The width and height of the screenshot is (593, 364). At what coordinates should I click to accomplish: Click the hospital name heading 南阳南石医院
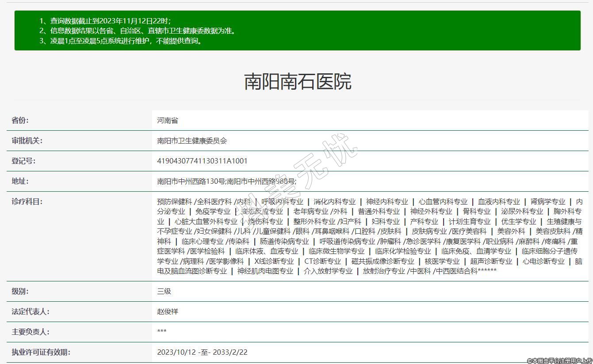pos(297,82)
